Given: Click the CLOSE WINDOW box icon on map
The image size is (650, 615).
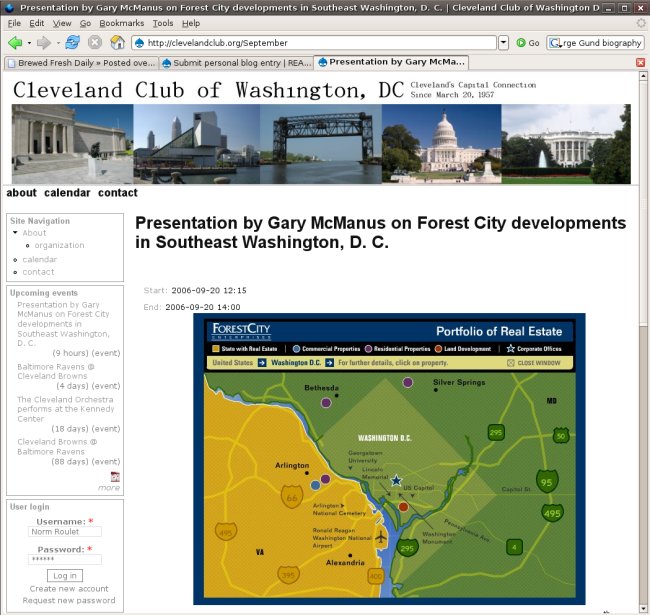Looking at the screenshot, I should pyautogui.click(x=511, y=363).
